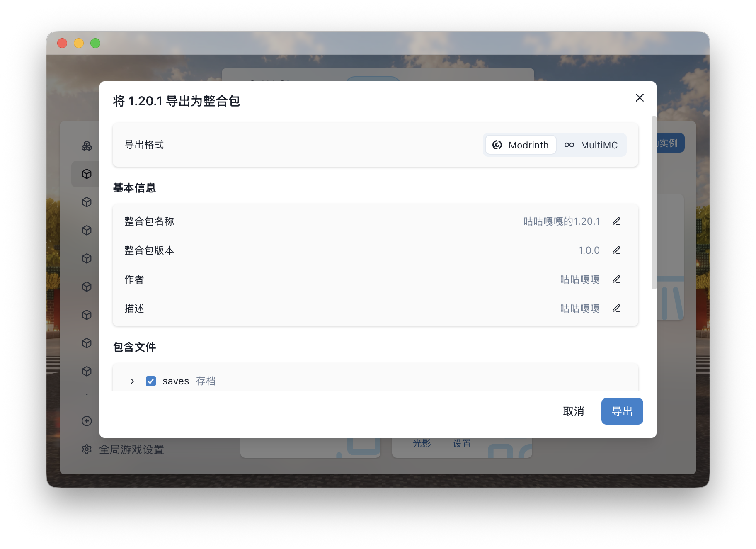756x549 pixels.
Task: Select MultiMC export format
Action: 591,145
